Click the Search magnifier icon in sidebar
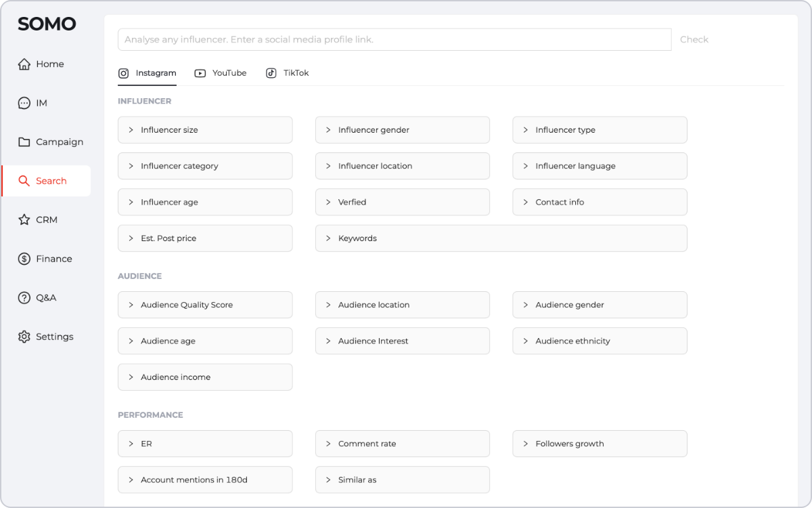 pyautogui.click(x=24, y=181)
